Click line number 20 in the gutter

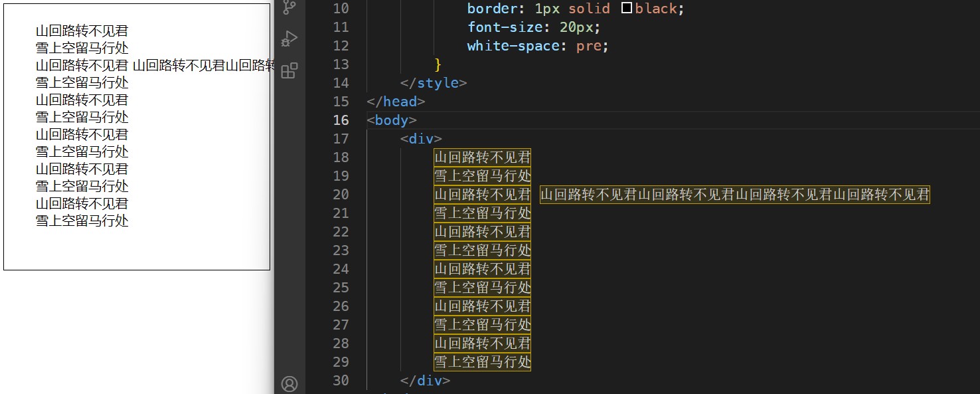click(x=341, y=195)
